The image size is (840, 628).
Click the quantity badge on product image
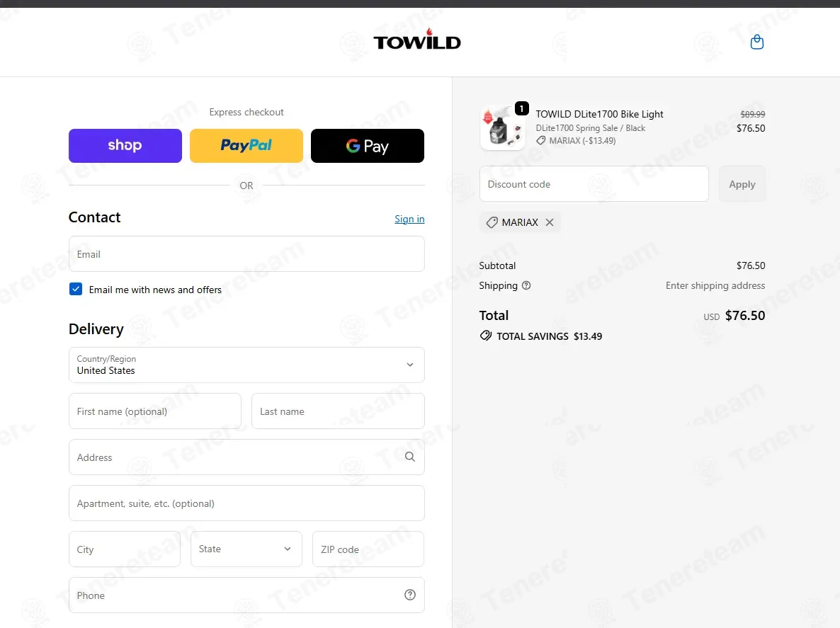pos(522,109)
